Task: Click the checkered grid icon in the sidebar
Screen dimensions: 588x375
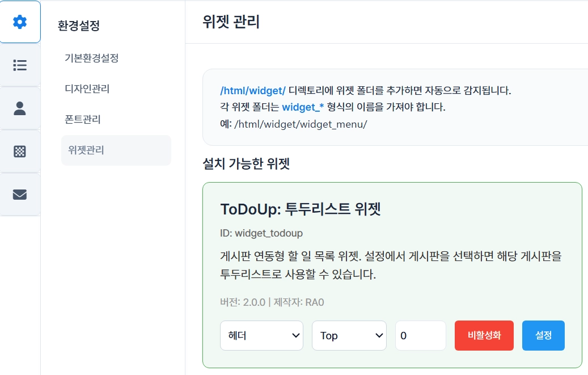Action: (x=20, y=151)
